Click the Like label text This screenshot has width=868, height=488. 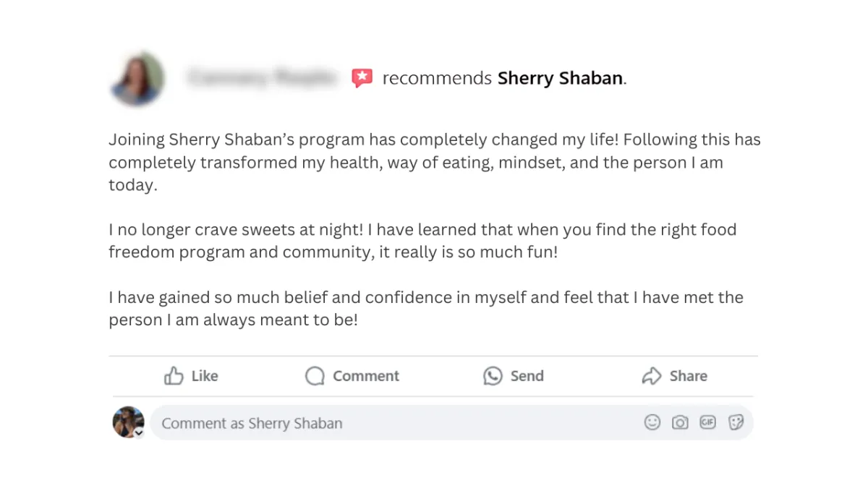205,376
